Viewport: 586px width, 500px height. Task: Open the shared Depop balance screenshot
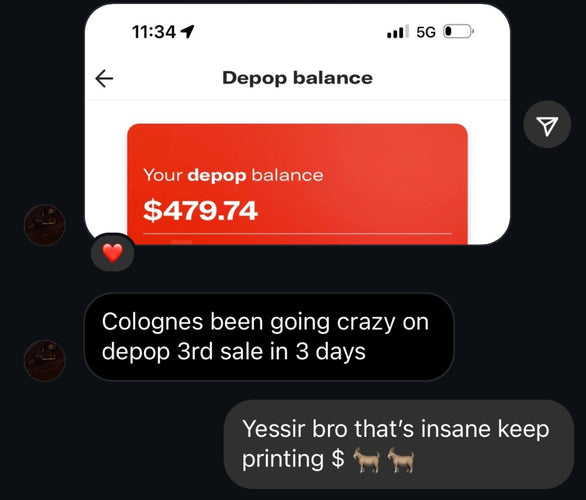[x=297, y=124]
